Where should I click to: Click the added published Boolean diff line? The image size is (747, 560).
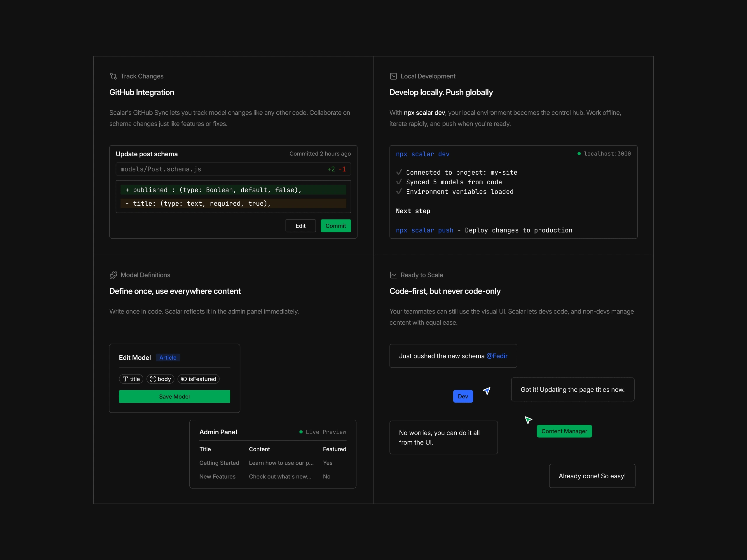[233, 190]
